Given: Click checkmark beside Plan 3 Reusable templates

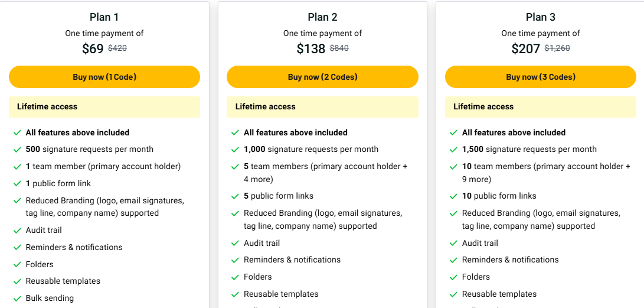Looking at the screenshot, I should click(453, 294).
